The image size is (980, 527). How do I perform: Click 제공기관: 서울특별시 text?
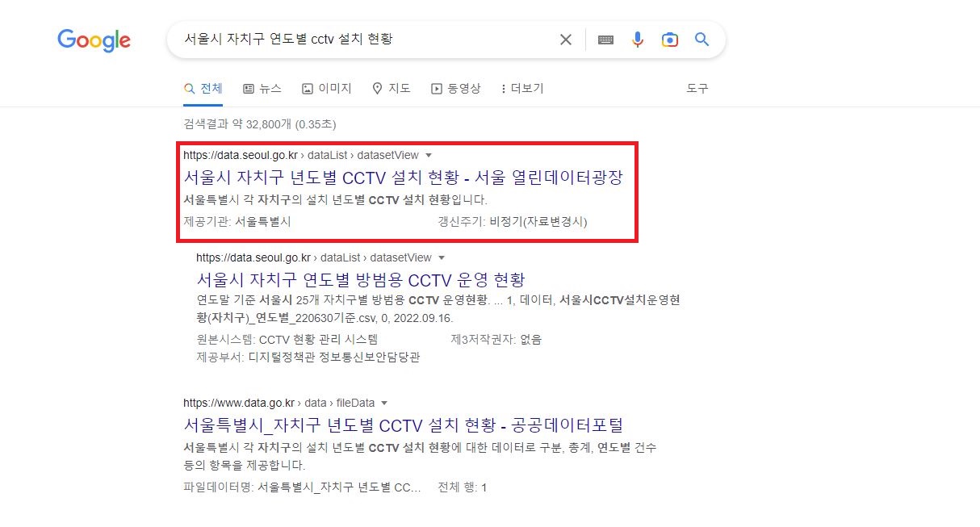click(237, 221)
